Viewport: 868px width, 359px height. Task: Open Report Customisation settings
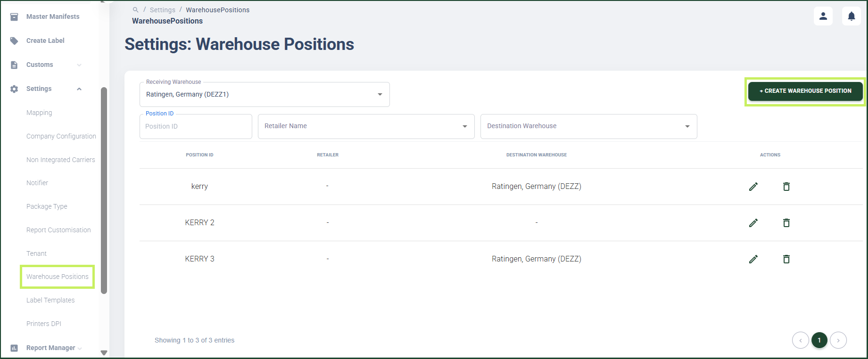pos(58,230)
